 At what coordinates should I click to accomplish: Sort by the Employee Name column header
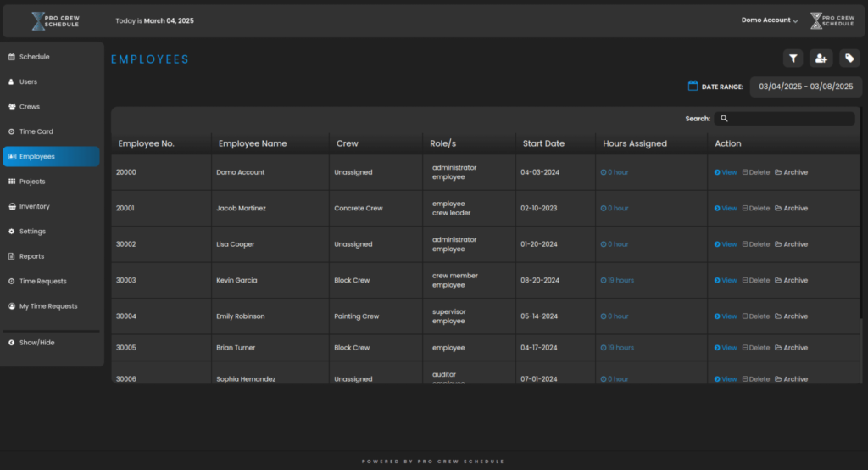click(253, 143)
